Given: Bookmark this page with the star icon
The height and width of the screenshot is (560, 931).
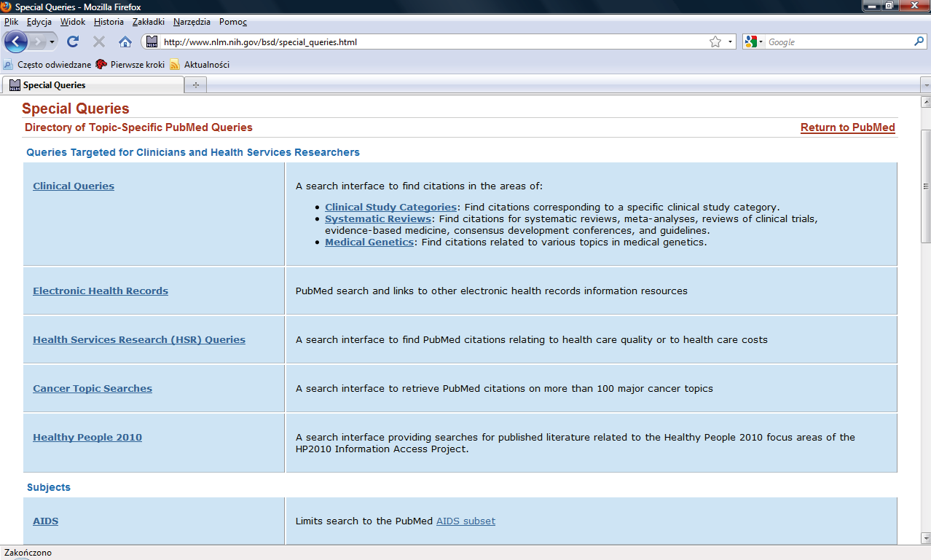Looking at the screenshot, I should click(x=715, y=42).
